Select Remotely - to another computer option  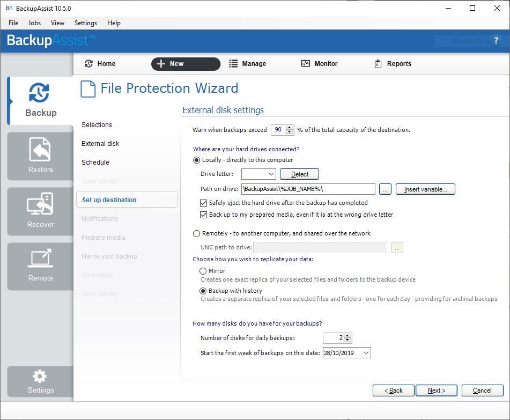(196, 233)
